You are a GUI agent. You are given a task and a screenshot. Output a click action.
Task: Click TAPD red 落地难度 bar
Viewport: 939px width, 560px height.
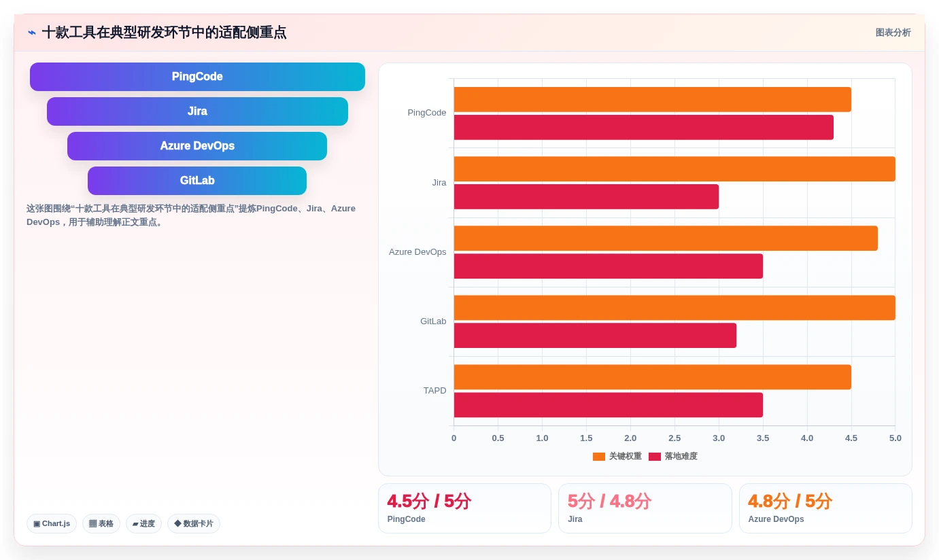coord(609,405)
